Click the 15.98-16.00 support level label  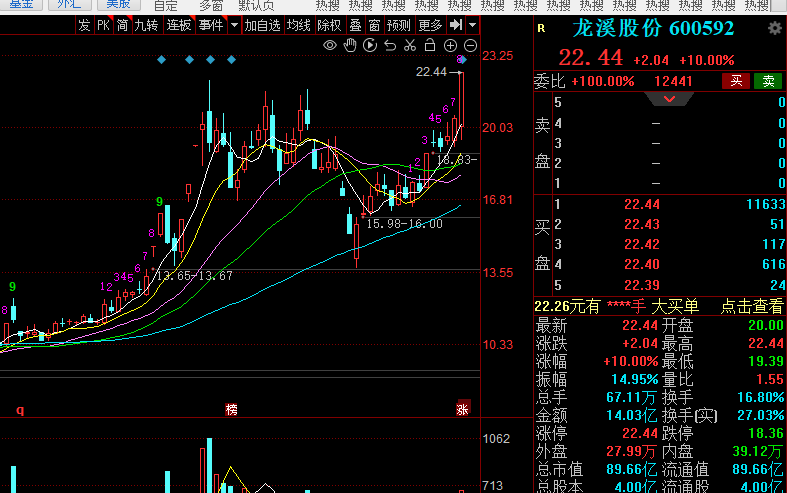405,224
